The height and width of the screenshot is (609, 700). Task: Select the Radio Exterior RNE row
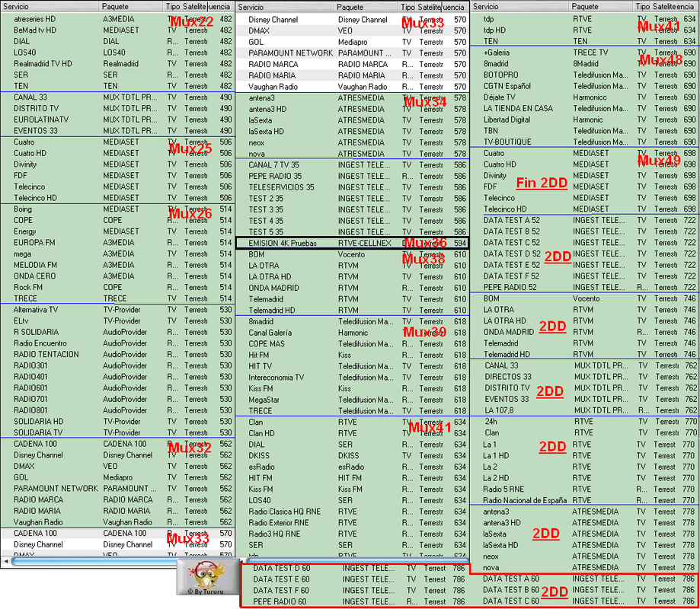(x=352, y=522)
